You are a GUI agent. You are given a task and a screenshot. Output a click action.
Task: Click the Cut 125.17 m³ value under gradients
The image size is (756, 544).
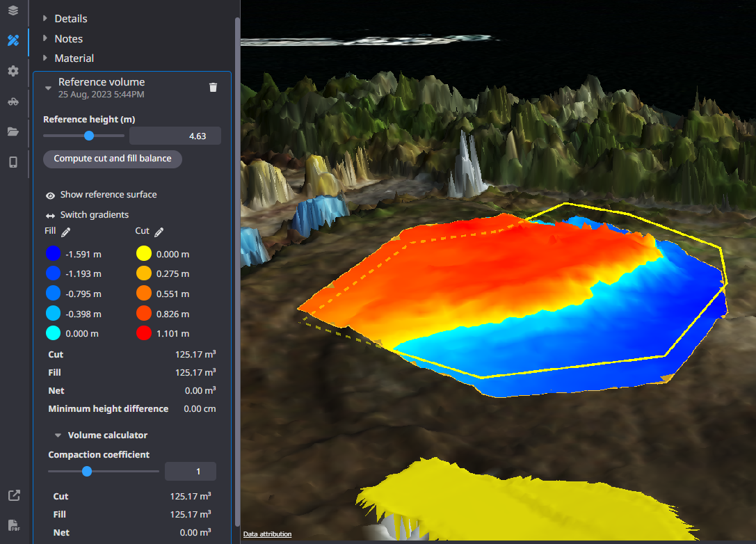point(195,355)
